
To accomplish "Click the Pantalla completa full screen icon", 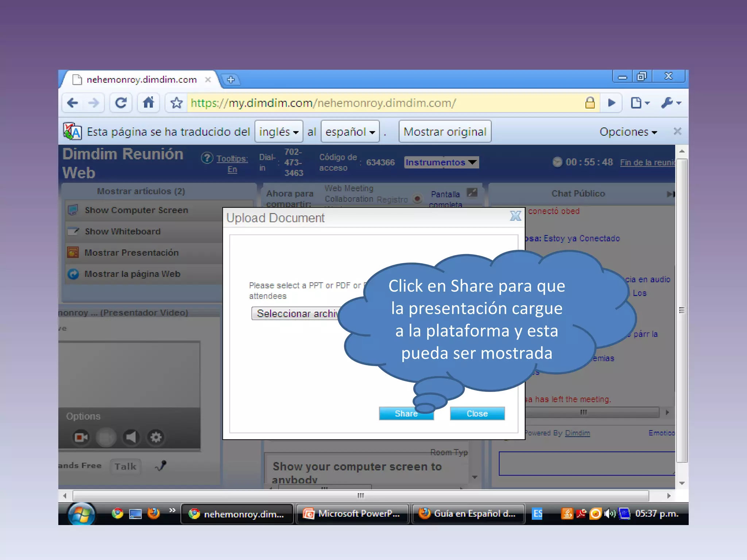I will pyautogui.click(x=472, y=192).
